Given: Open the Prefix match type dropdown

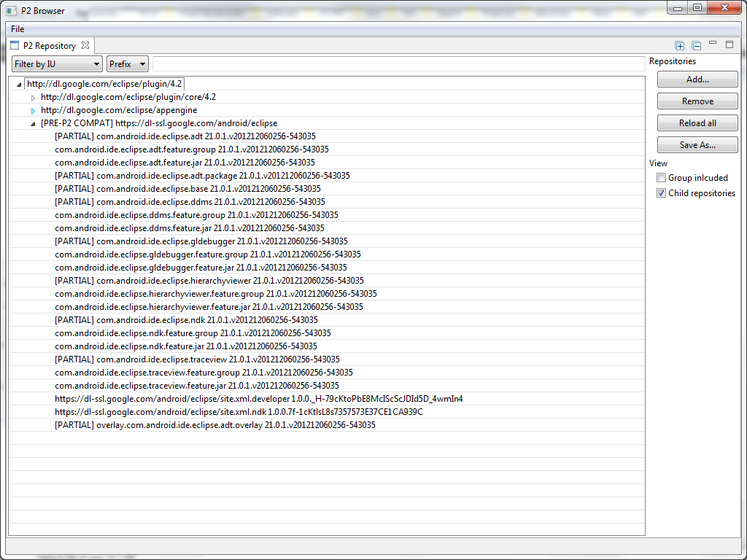Looking at the screenshot, I should 127,64.
